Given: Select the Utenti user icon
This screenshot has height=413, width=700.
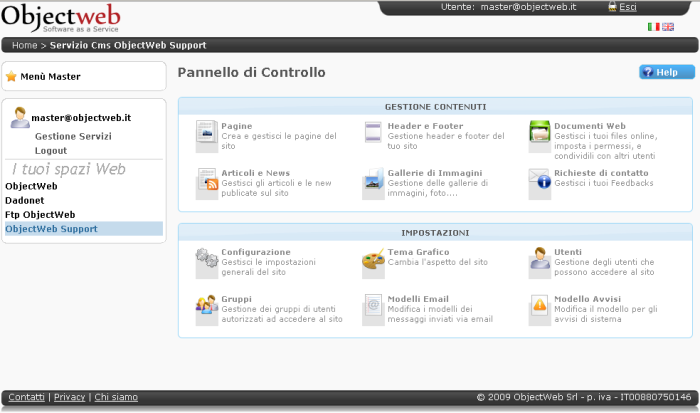Looking at the screenshot, I should pos(539,258).
